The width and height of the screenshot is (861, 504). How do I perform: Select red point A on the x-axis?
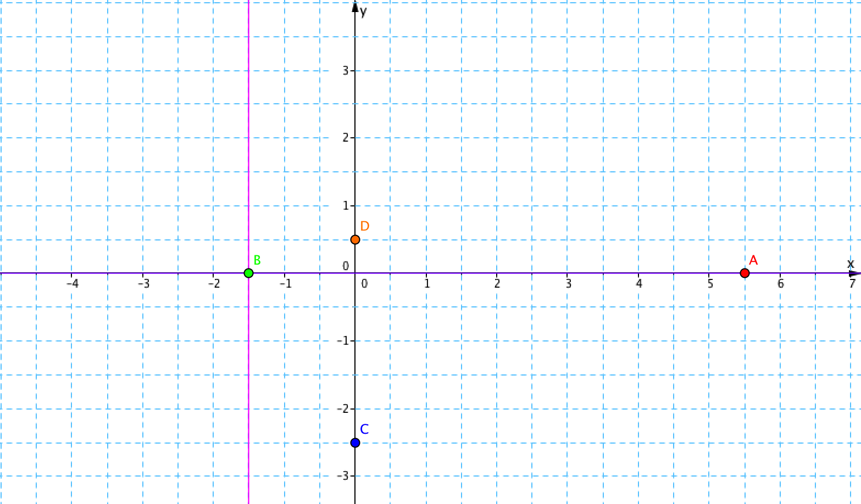pyautogui.click(x=745, y=273)
